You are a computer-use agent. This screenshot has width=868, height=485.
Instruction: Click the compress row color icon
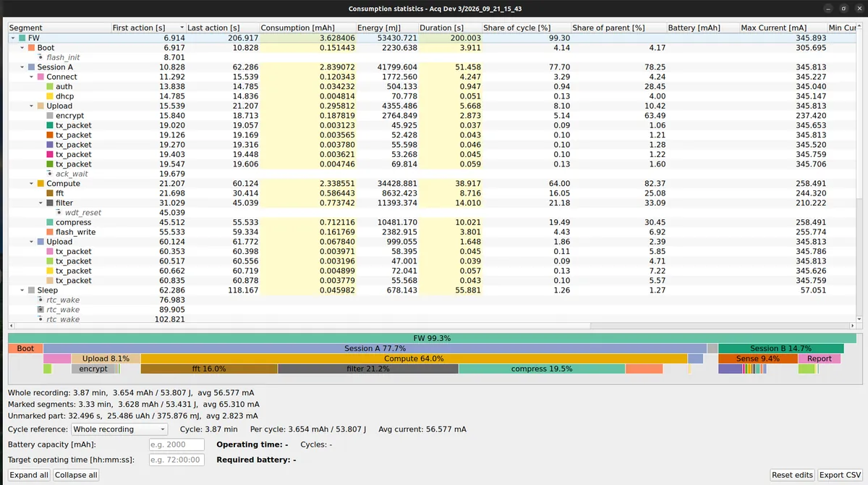pyautogui.click(x=50, y=222)
